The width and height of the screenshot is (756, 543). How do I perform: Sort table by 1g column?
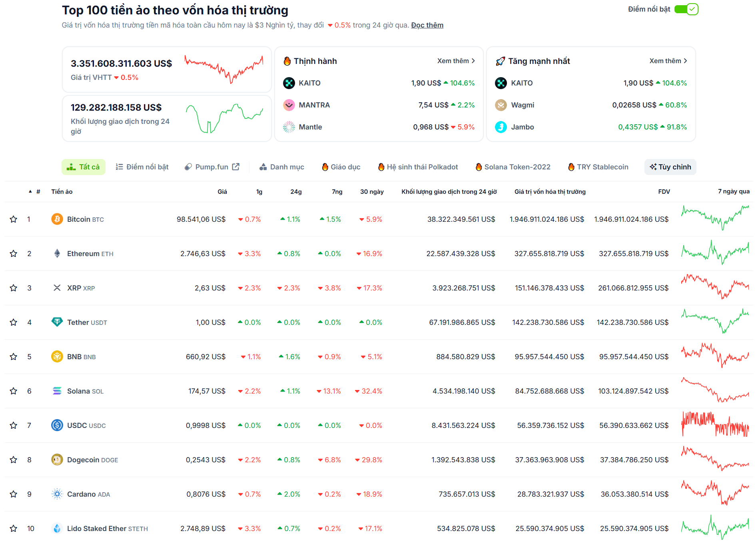[x=259, y=192]
